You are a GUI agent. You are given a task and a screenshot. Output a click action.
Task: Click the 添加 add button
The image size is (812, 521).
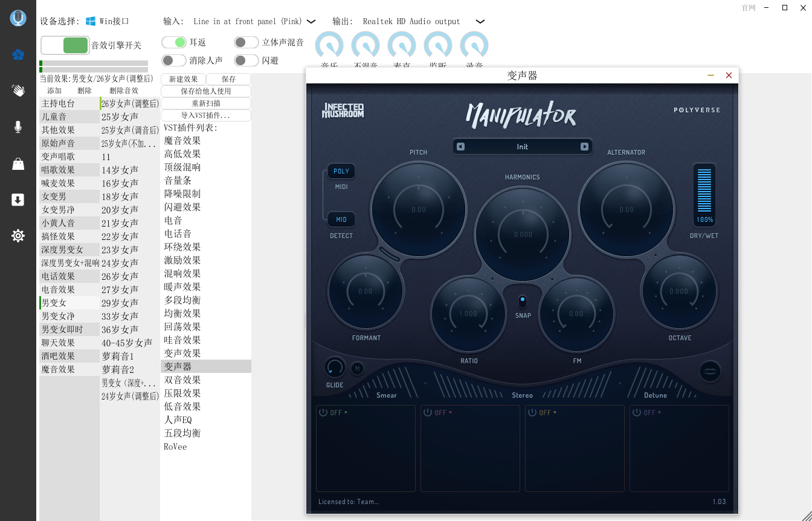click(54, 91)
